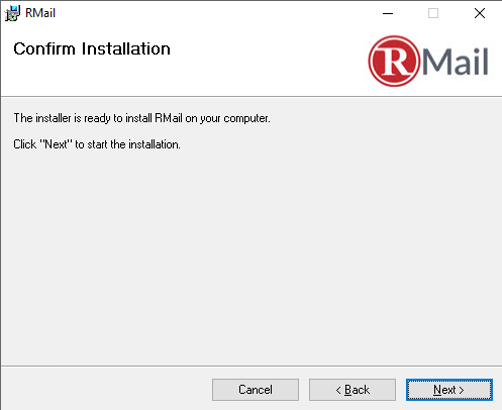Image resolution: width=502 pixels, height=410 pixels.
Task: Cancel the RMail installation
Action: (255, 390)
